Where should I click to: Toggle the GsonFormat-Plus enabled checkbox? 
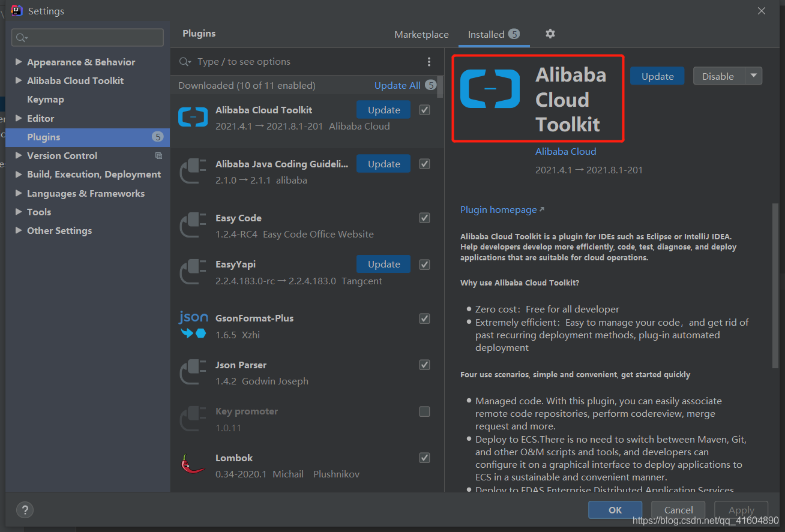(424, 318)
